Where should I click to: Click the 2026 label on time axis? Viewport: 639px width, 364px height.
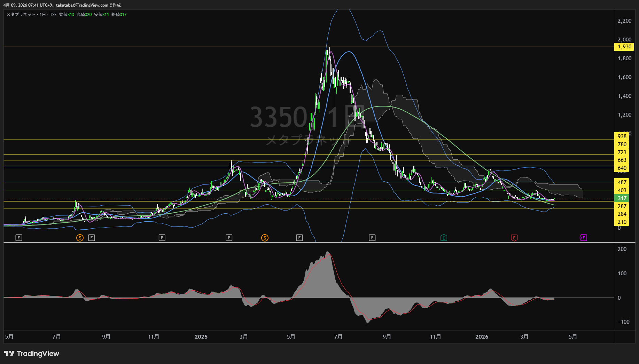click(x=482, y=337)
